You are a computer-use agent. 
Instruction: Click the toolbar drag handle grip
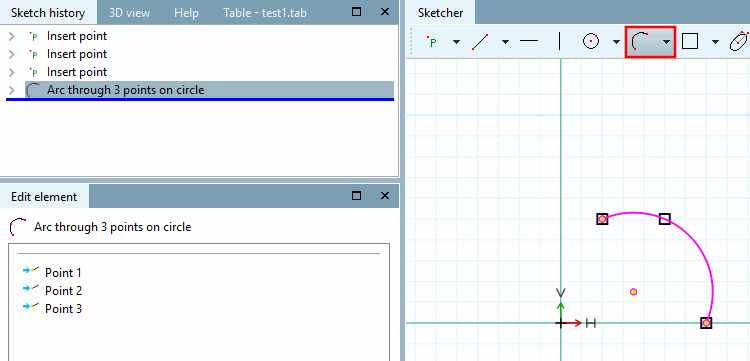tap(412, 42)
